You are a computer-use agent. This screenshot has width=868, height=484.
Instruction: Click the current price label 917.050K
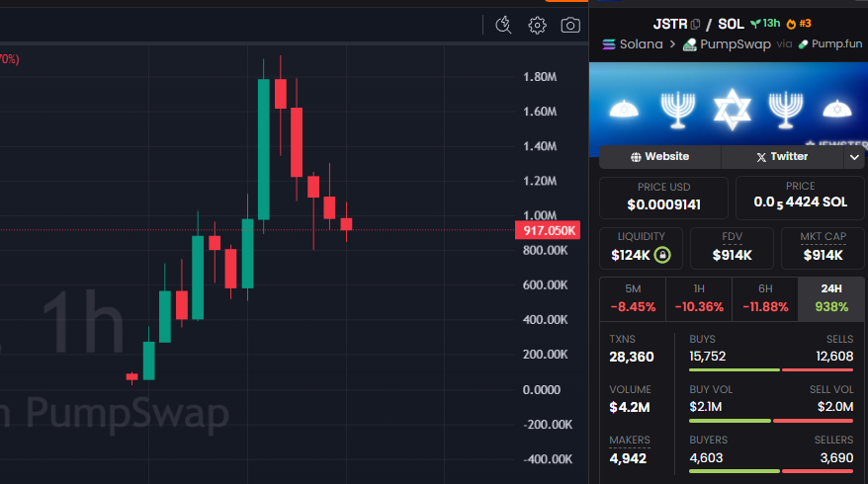click(x=548, y=231)
